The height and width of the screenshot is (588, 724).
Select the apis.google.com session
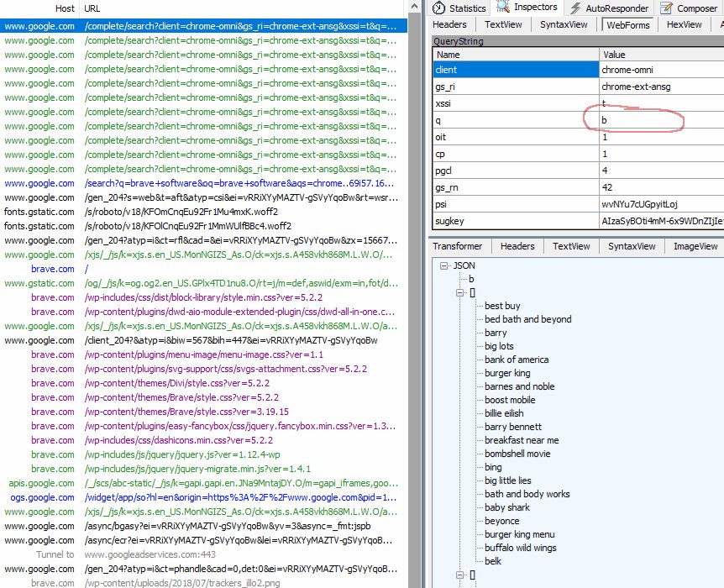click(203, 483)
